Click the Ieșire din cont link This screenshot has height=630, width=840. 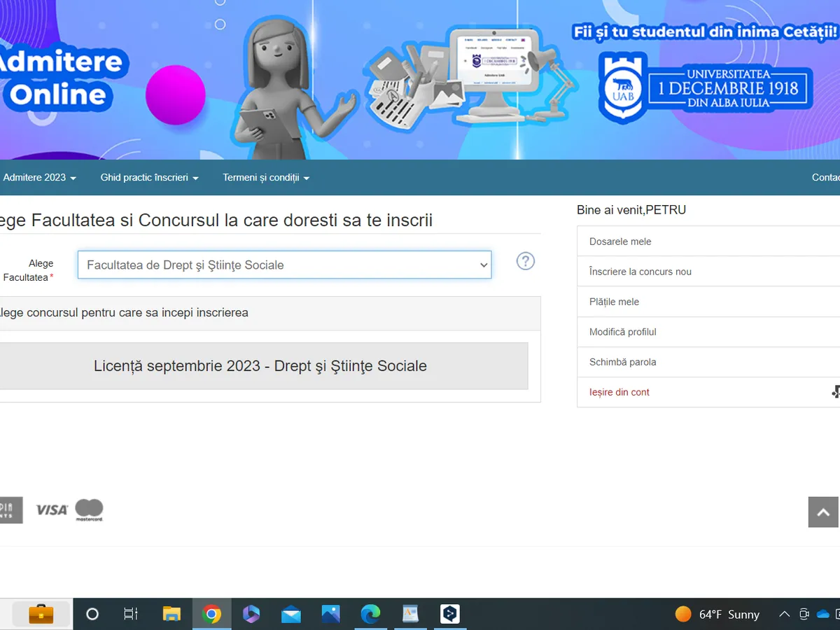[x=619, y=392]
